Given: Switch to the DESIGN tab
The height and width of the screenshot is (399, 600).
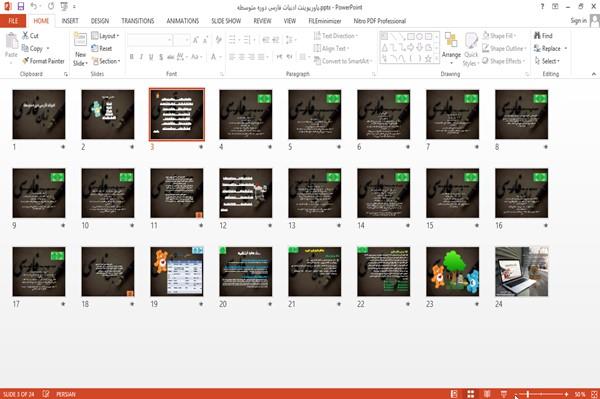Looking at the screenshot, I should coord(99,21).
